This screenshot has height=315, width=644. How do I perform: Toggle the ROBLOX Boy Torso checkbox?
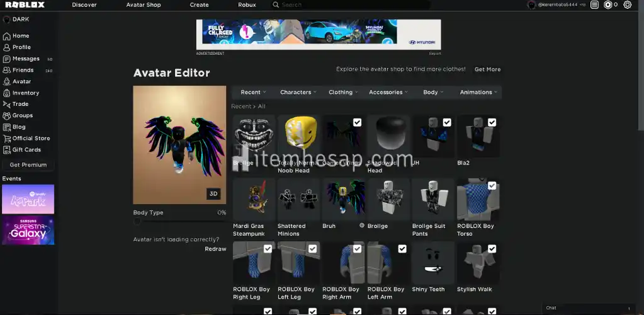click(492, 186)
